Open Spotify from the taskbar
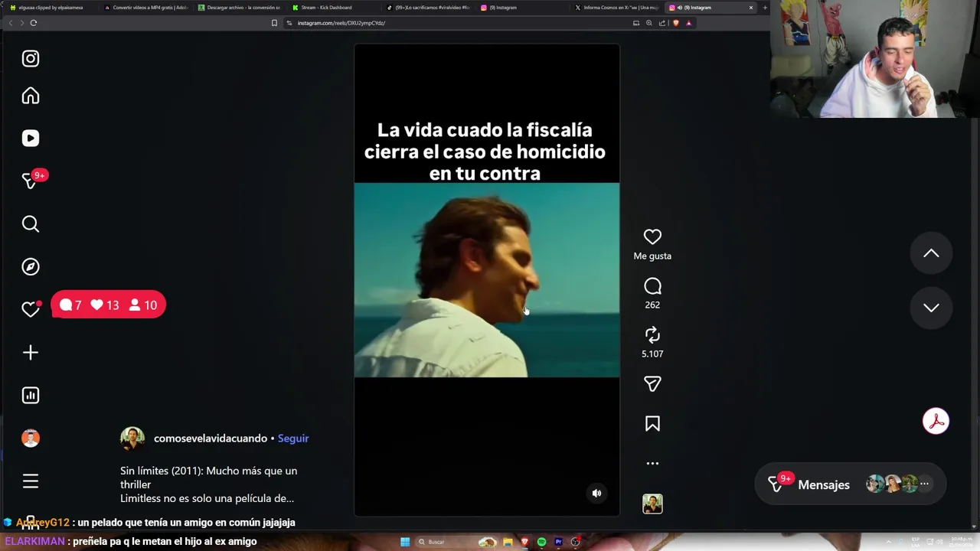The height and width of the screenshot is (551, 980). (x=541, y=542)
